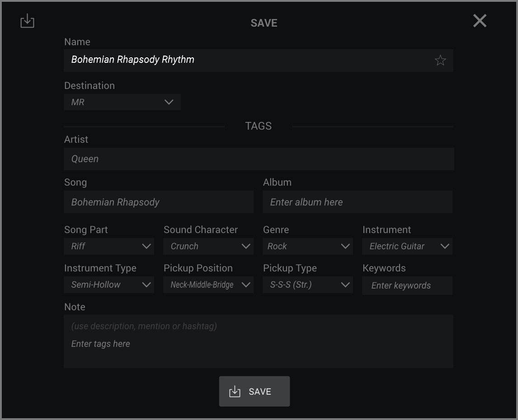Open Instrument Type dropdown showing Semi-Hollow
Image resolution: width=518 pixels, height=420 pixels.
click(x=108, y=285)
